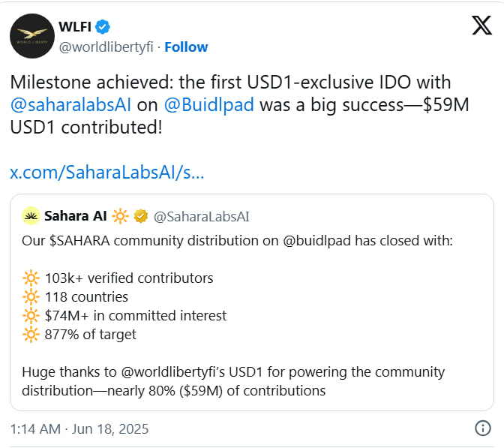504x448 pixels.
Task: Open the @saharalabsAI mention in the tweet
Action: coord(71,105)
